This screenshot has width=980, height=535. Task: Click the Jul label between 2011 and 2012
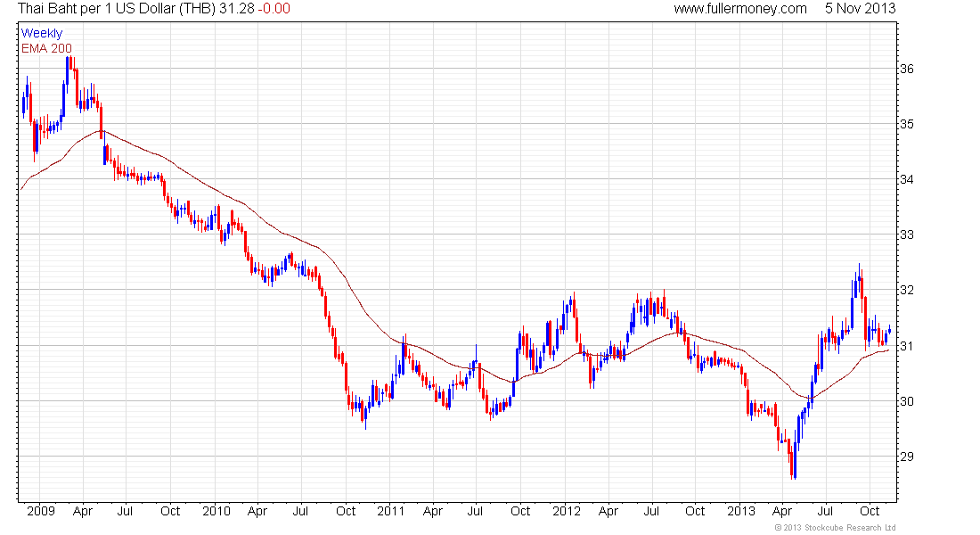tap(475, 511)
